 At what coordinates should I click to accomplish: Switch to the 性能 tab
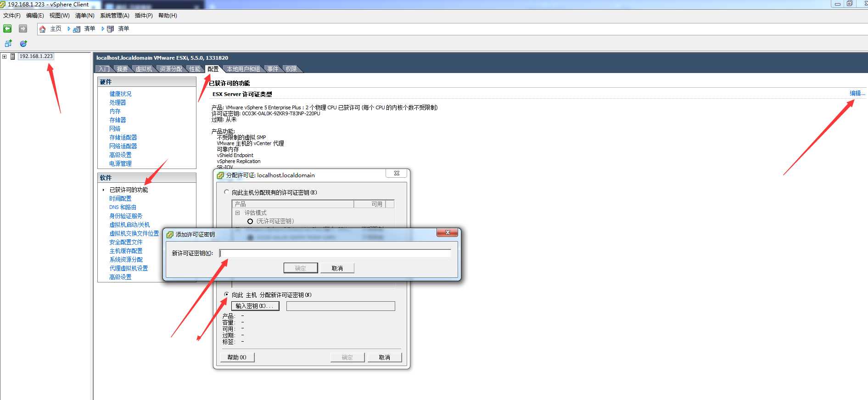[195, 69]
